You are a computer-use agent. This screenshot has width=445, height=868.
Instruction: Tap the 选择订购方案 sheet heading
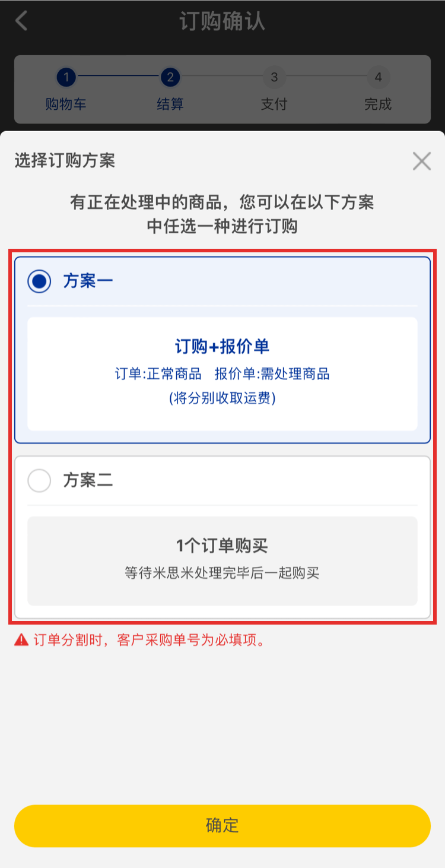[65, 160]
